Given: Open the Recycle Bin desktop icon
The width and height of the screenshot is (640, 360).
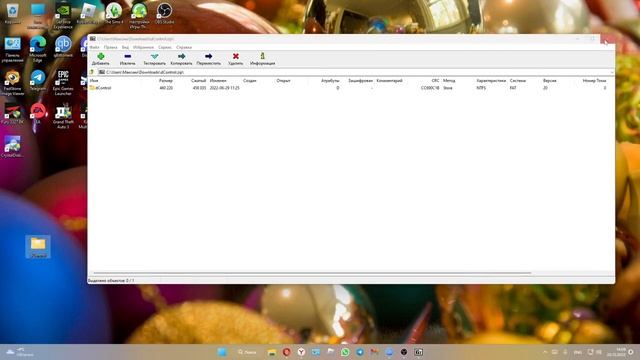Looking at the screenshot, I should (12, 13).
